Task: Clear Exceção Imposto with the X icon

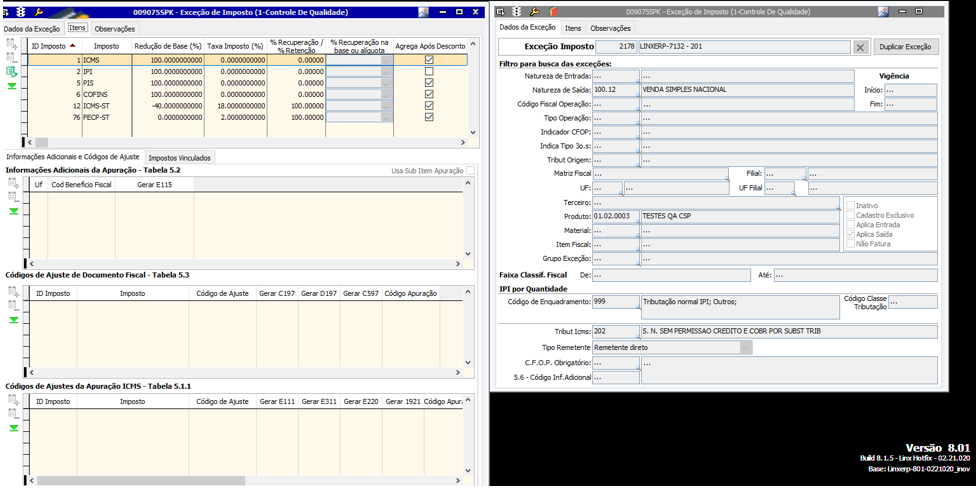Action: (x=860, y=47)
